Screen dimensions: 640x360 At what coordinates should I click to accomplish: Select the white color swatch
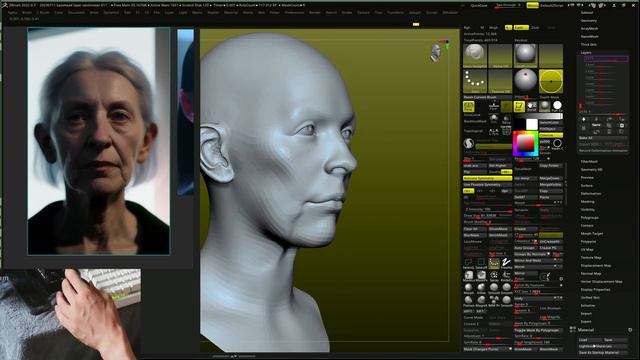tap(532, 124)
